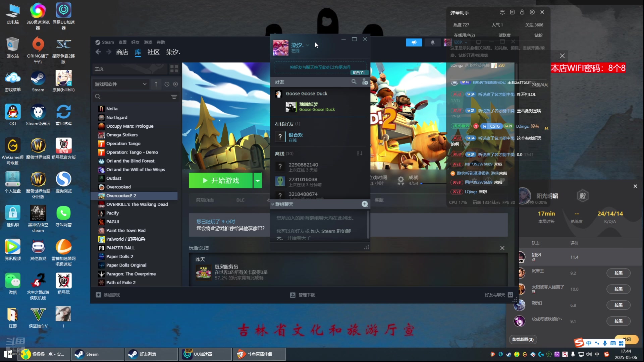Open the DLC game tab

[x=240, y=200]
